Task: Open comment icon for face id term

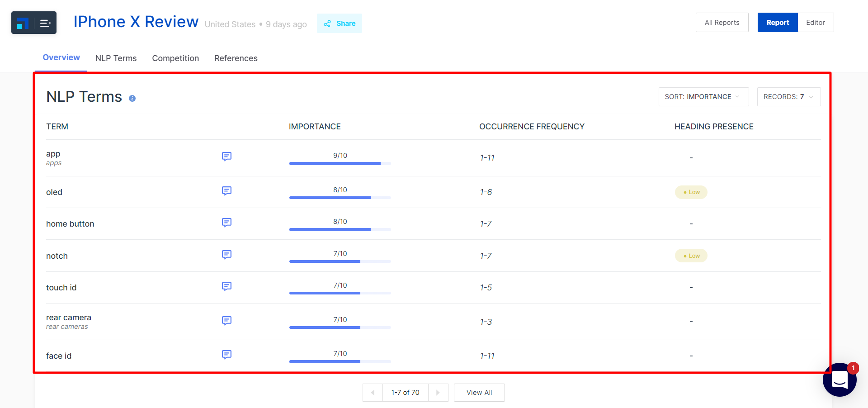Action: coord(226,355)
